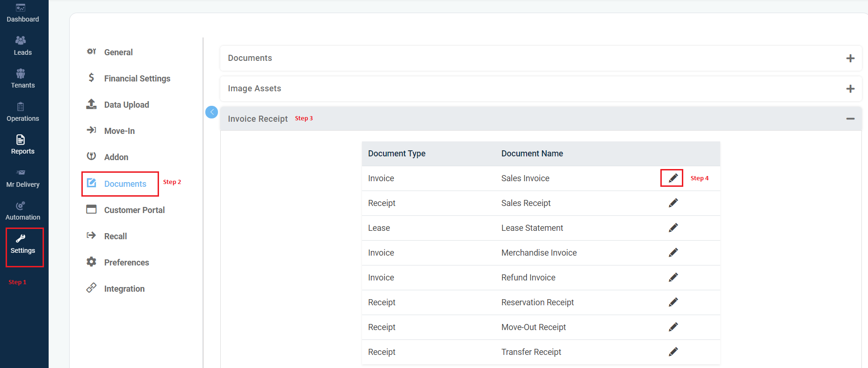Open the Tenants group icon
Image resolution: width=868 pixels, height=368 pixels.
tap(21, 74)
